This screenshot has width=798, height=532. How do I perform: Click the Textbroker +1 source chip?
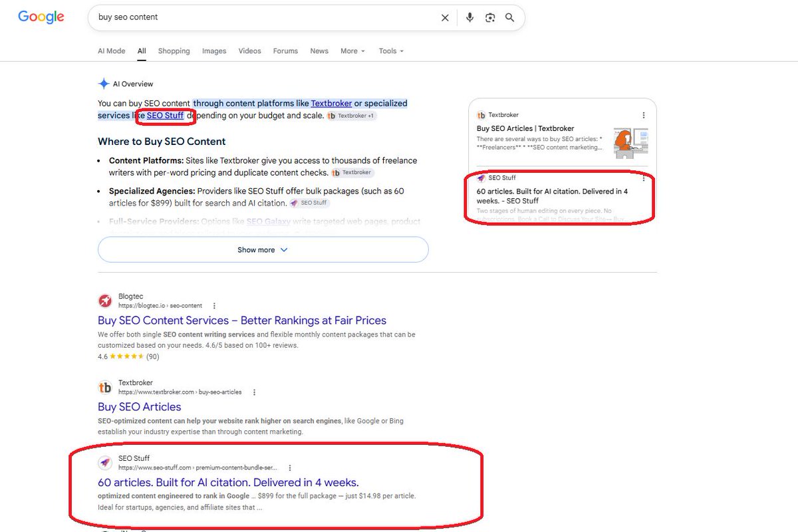(x=352, y=116)
